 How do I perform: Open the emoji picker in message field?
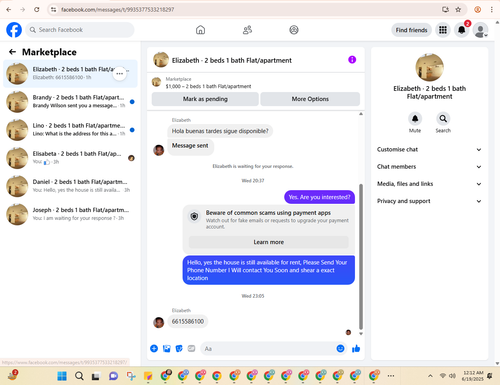(x=340, y=349)
